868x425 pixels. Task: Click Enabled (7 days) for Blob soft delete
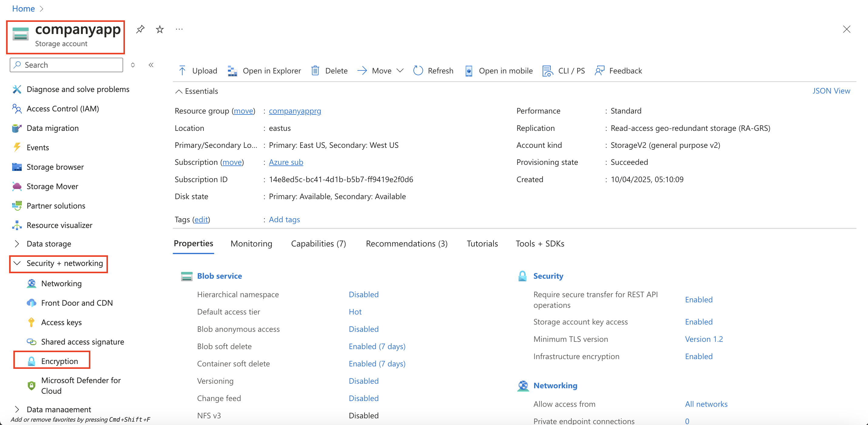click(377, 346)
